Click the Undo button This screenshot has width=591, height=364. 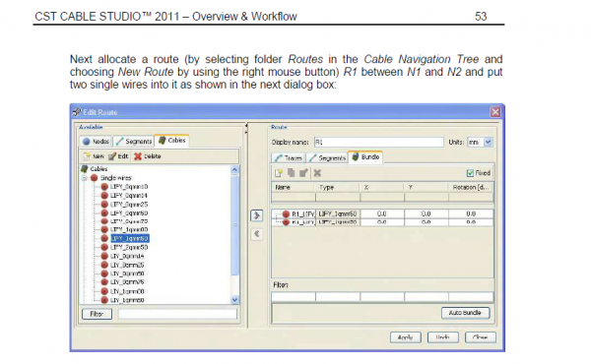pos(443,337)
